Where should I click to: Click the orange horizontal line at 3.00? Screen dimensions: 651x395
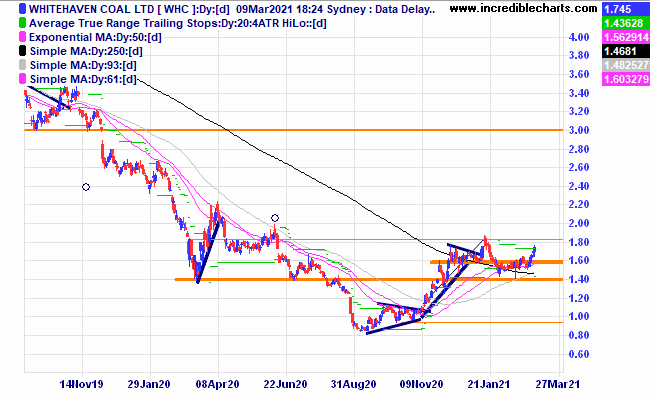pos(294,130)
